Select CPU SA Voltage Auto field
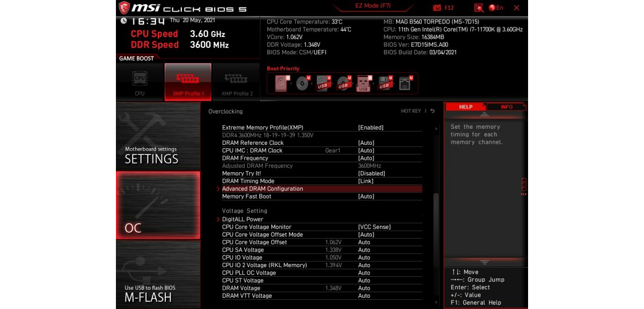This screenshot has height=309, width=644. pyautogui.click(x=364, y=250)
